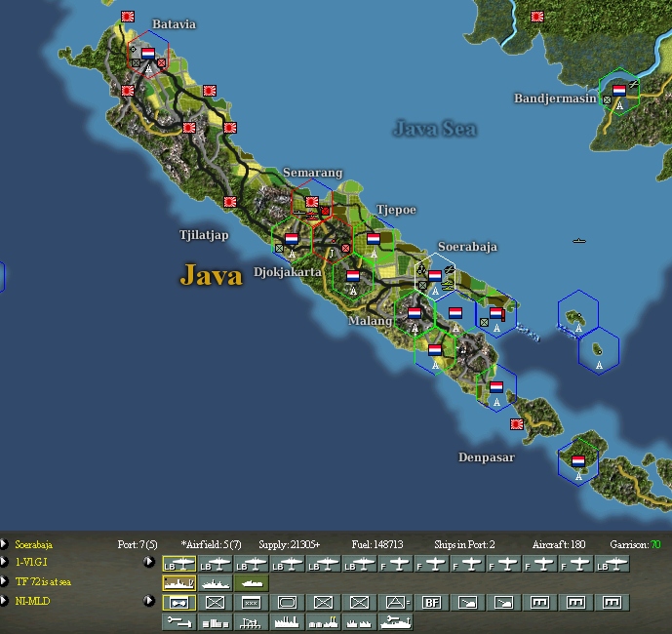This screenshot has height=634, width=672.
Task: Select the LB bomber icon after the fighter icons
Action: tap(612, 564)
